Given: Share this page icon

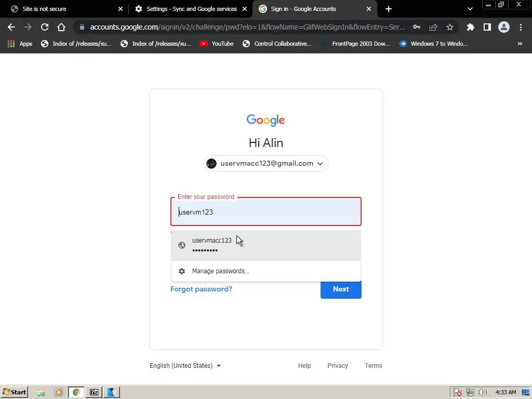Looking at the screenshot, I should tap(433, 27).
